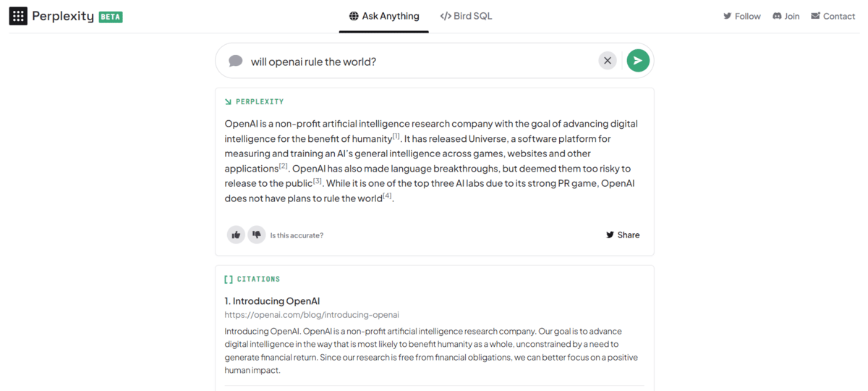Click citation marker [2] after applications
This screenshot has width=868, height=391.
[x=284, y=167]
